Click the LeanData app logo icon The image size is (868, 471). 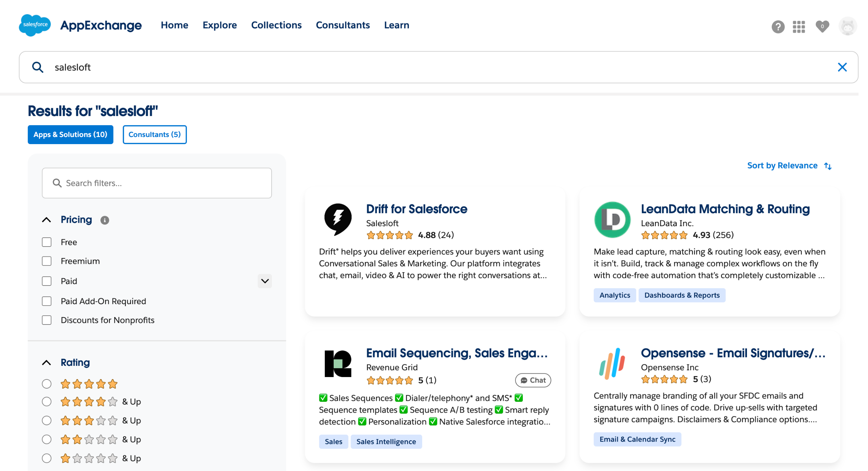(612, 220)
